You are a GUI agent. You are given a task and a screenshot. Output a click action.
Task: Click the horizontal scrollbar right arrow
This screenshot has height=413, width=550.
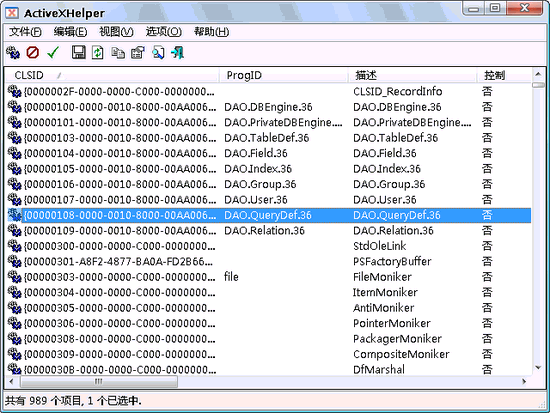(524, 381)
